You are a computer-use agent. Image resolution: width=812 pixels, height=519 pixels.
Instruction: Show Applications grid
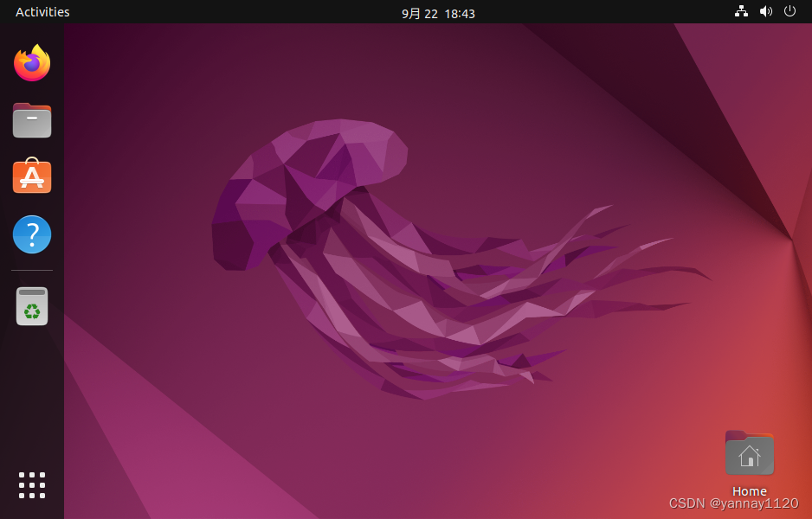(32, 485)
